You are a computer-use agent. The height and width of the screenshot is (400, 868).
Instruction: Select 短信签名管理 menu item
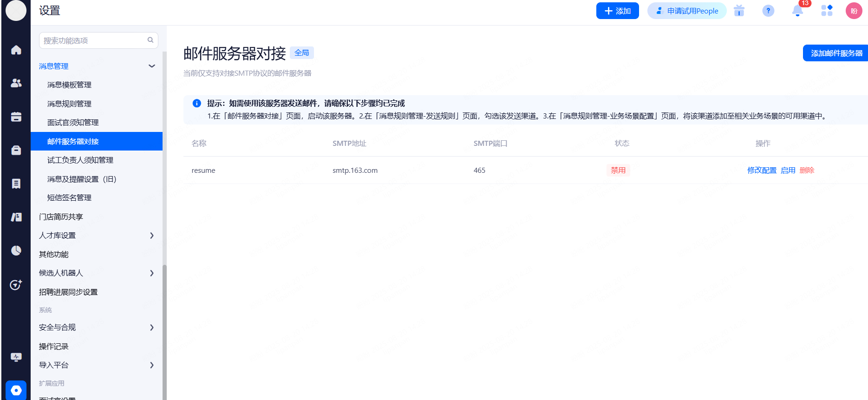(x=69, y=198)
